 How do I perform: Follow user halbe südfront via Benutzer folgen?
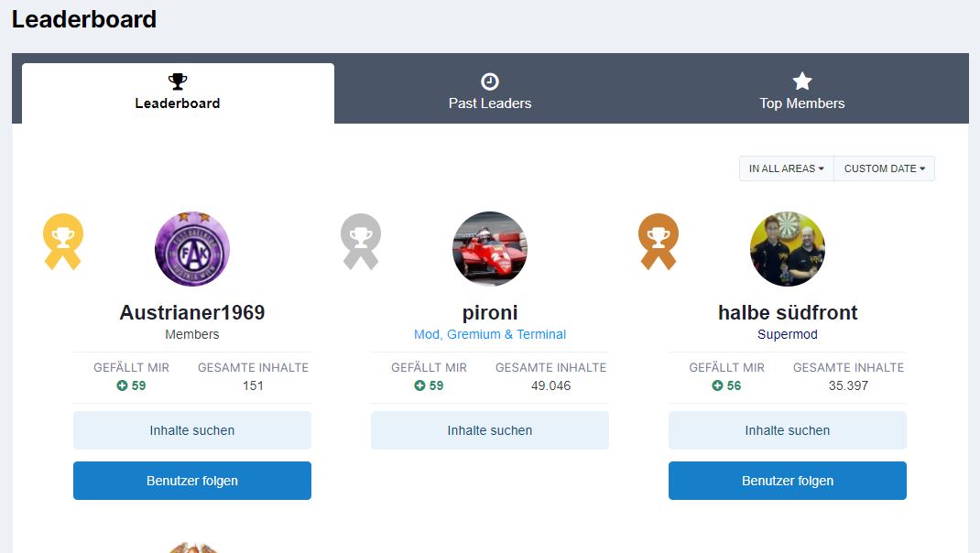pyautogui.click(x=788, y=481)
